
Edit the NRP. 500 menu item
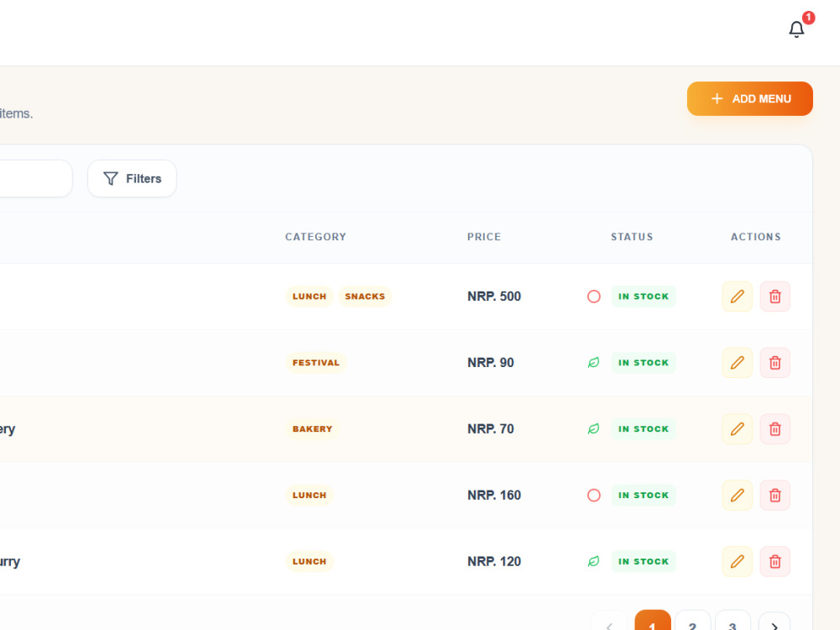tap(738, 297)
